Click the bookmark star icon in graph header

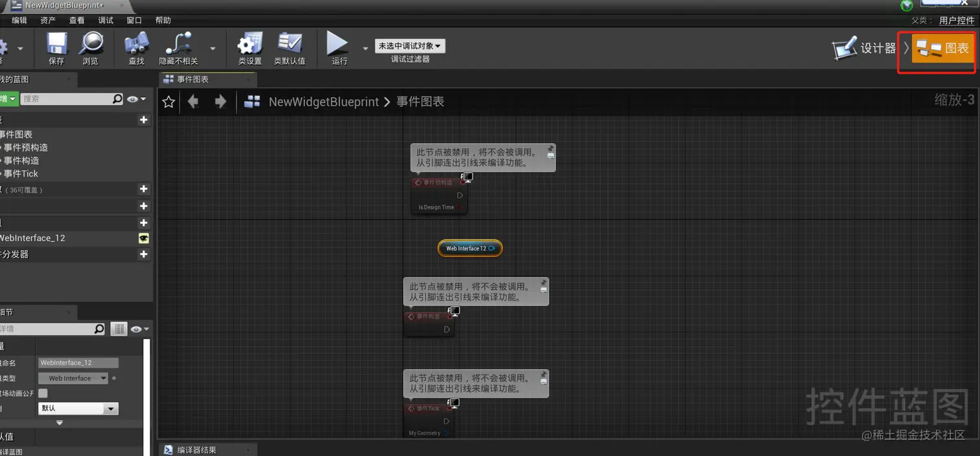coord(169,102)
